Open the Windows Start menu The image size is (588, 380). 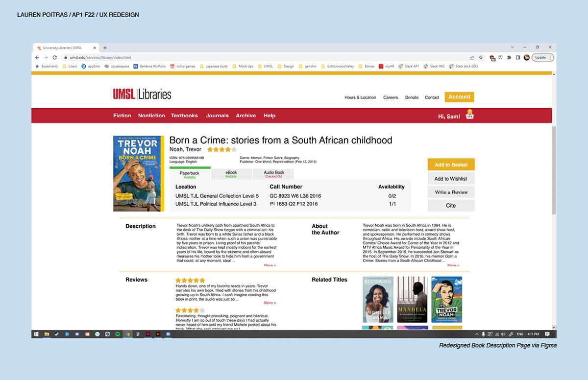(x=36, y=334)
